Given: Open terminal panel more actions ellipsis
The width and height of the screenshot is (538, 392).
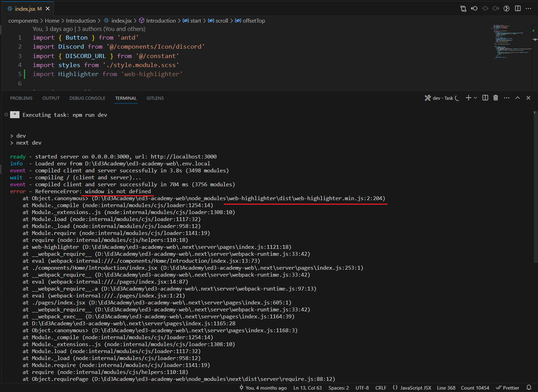Looking at the screenshot, I should (506, 98).
